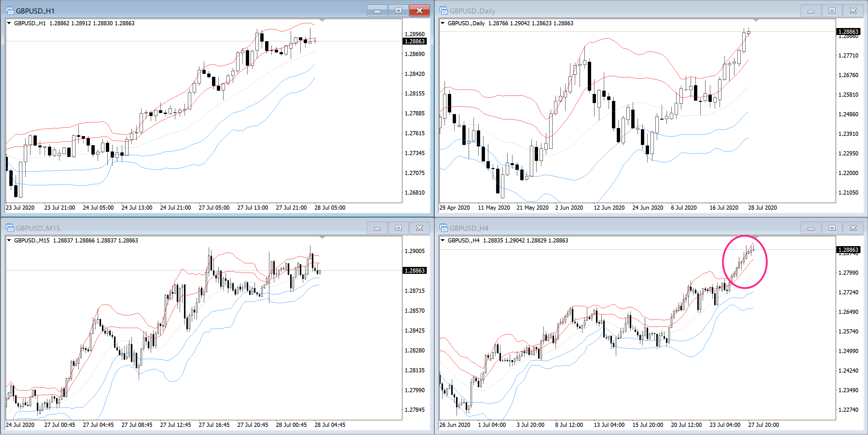868x435 pixels.
Task: Click the GBPUSD H1 window chart icon
Action: [x=10, y=11]
